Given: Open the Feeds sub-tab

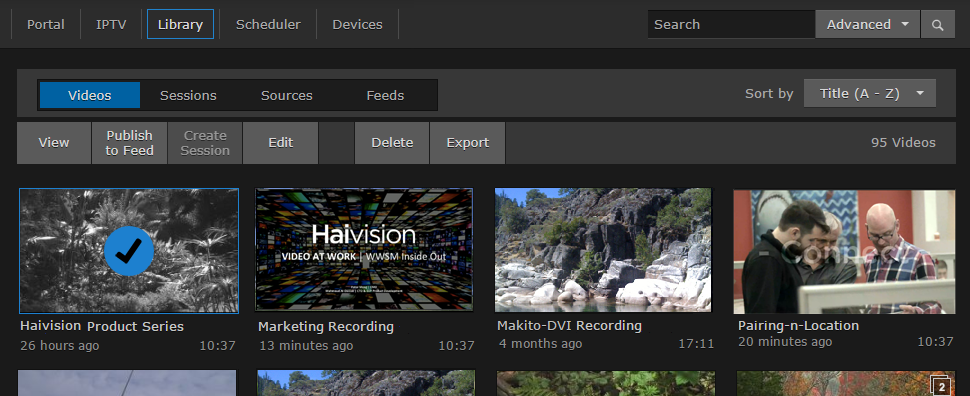Looking at the screenshot, I should pos(385,95).
